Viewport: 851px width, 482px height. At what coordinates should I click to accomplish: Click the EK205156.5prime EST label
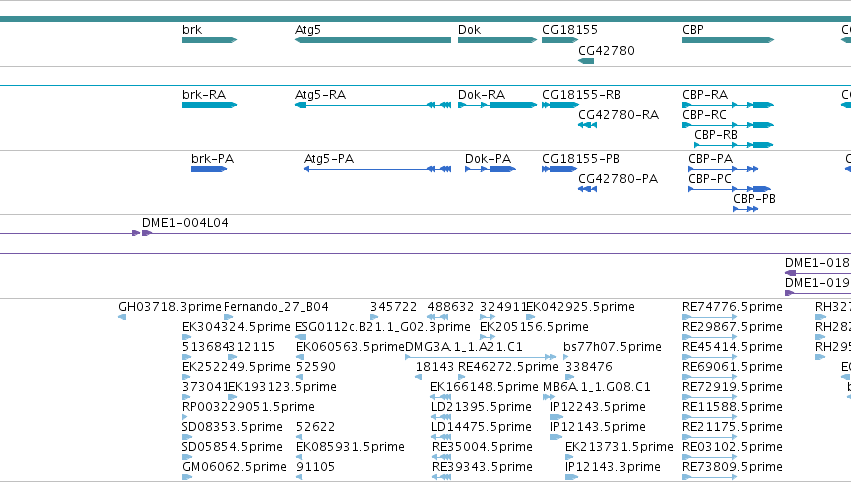(x=535, y=327)
